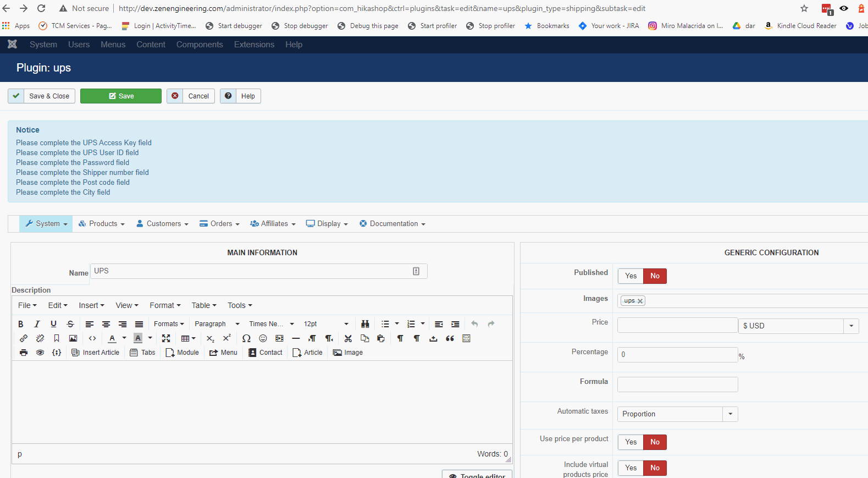Click the Percentage input field
This screenshot has height=478, width=868.
pyautogui.click(x=677, y=355)
